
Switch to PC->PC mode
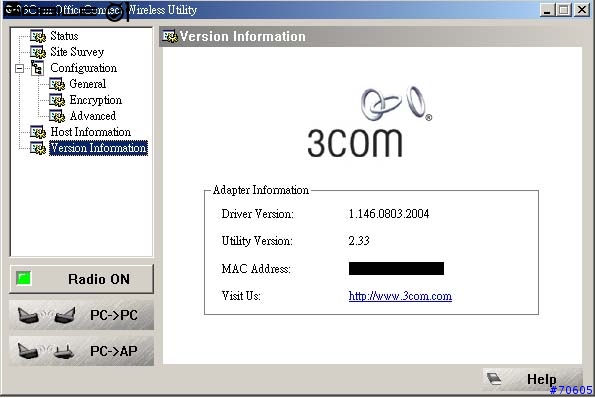(x=82, y=315)
